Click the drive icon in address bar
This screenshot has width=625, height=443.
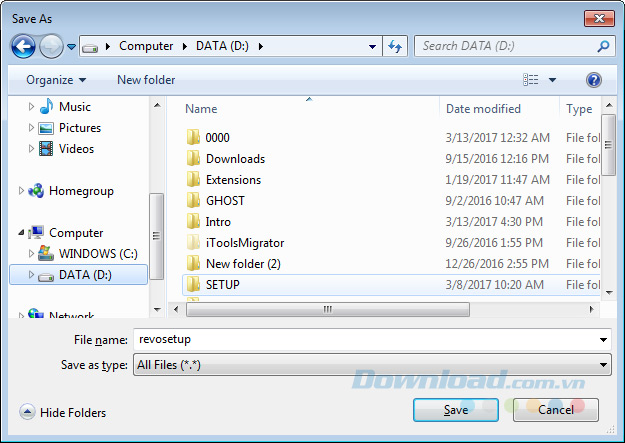[x=90, y=47]
